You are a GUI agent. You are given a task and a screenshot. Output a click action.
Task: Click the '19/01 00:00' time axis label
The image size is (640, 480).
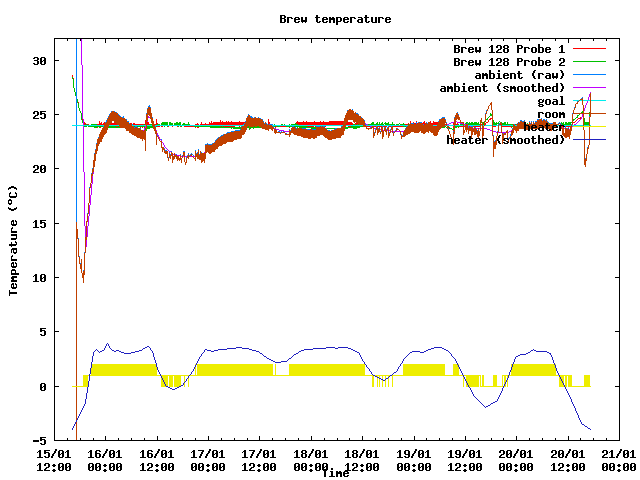click(x=414, y=460)
